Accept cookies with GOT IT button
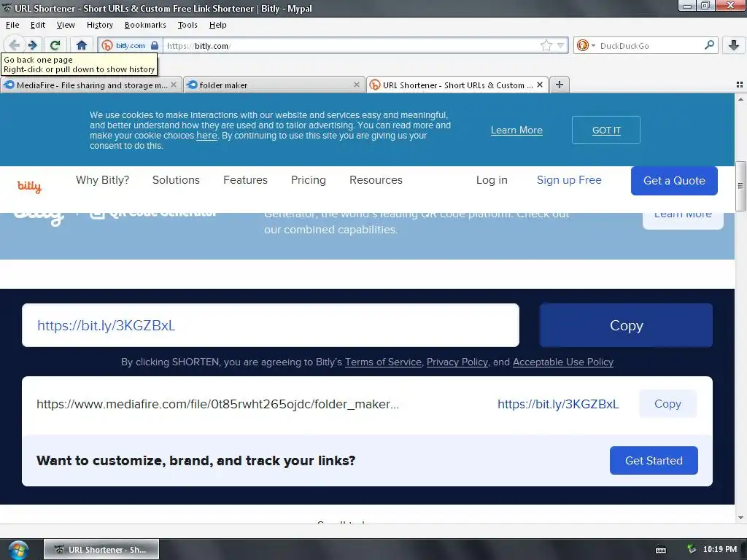This screenshot has height=560, width=747. 606,130
